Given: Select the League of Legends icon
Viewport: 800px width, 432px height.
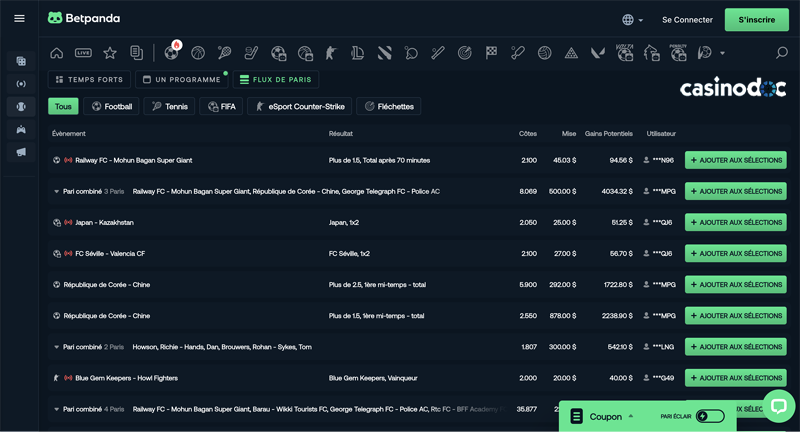Looking at the screenshot, I should click(358, 53).
